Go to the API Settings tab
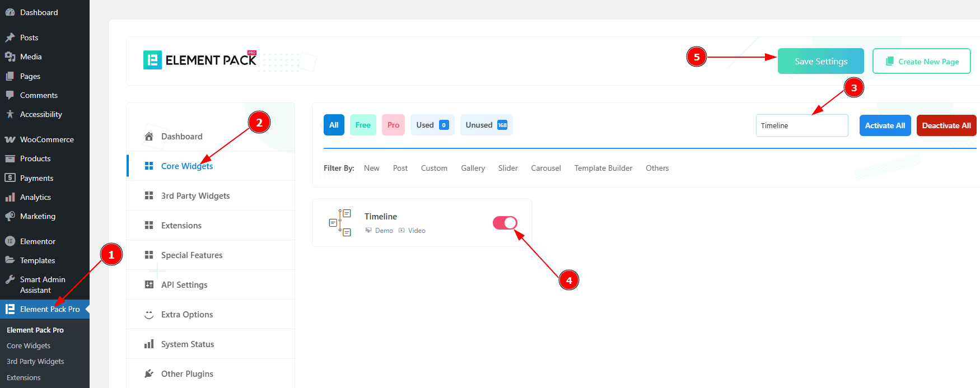 [x=211, y=284]
